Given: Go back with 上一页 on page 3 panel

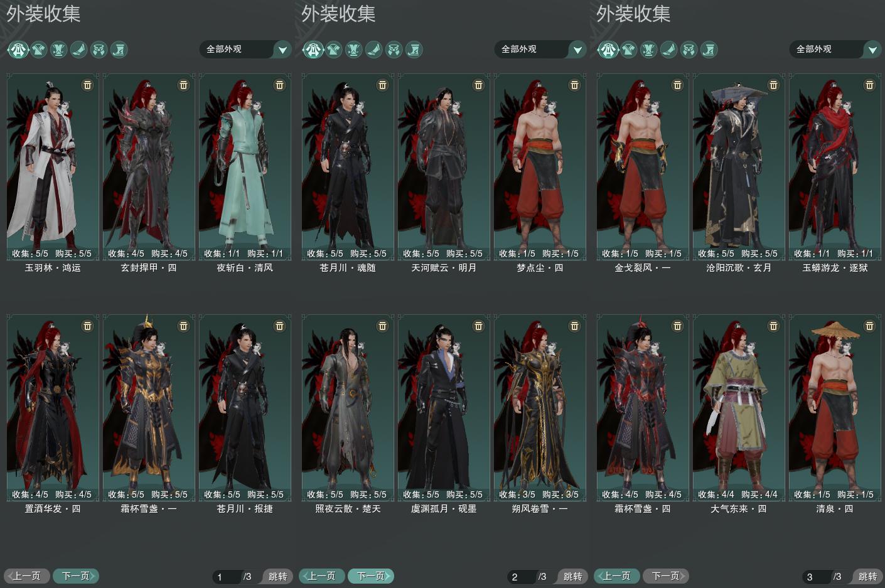Looking at the screenshot, I should click(617, 575).
